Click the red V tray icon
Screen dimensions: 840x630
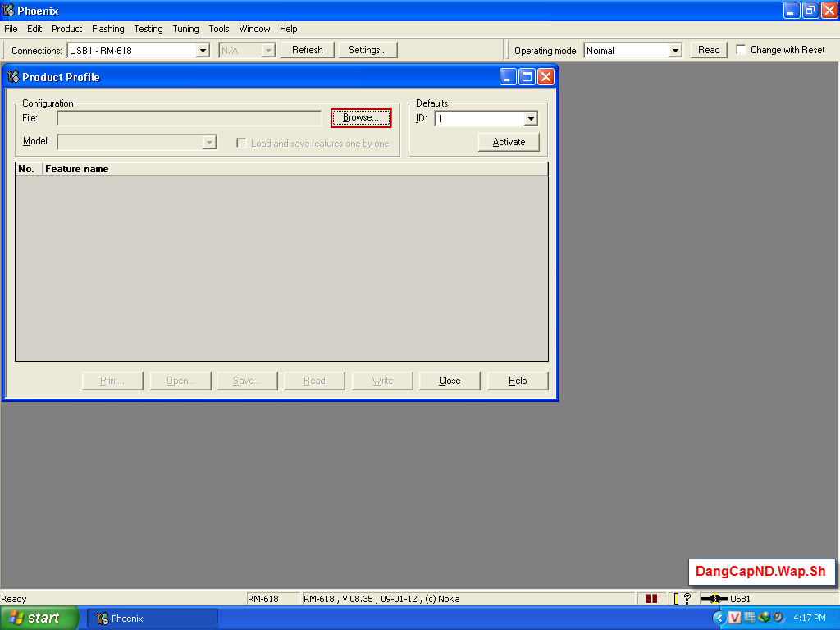click(734, 618)
